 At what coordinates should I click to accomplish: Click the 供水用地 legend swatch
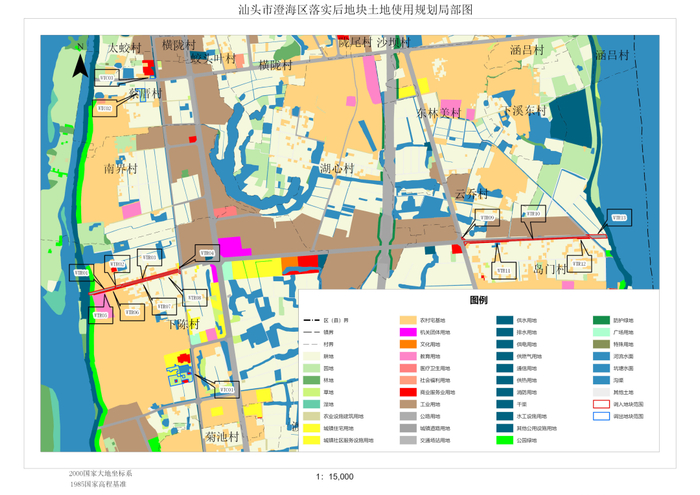coord(505,320)
